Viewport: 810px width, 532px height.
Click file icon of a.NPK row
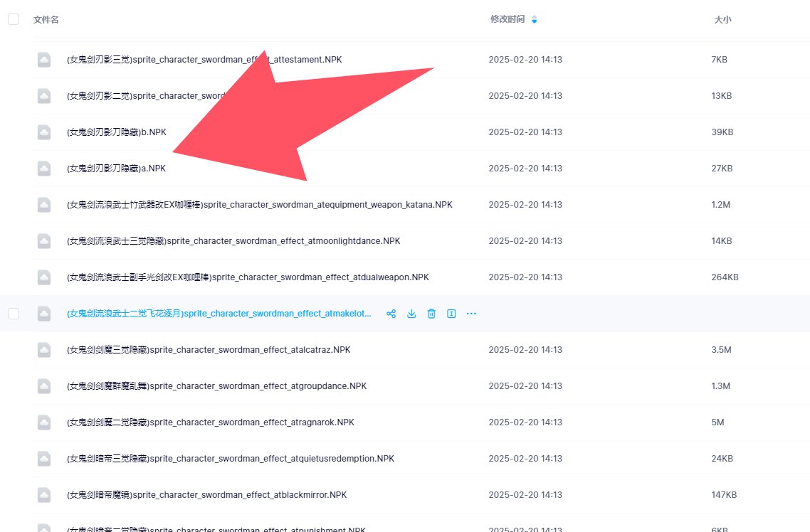(44, 169)
